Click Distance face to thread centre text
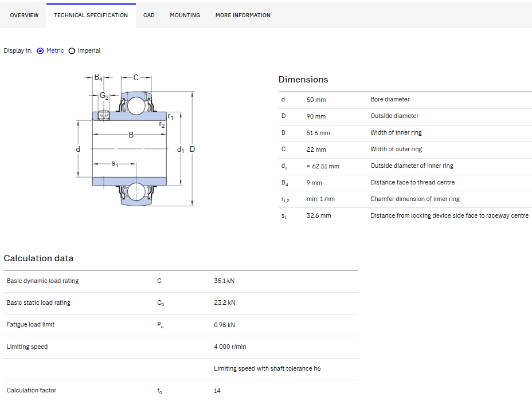Image resolution: width=532 pixels, height=401 pixels. tap(413, 182)
